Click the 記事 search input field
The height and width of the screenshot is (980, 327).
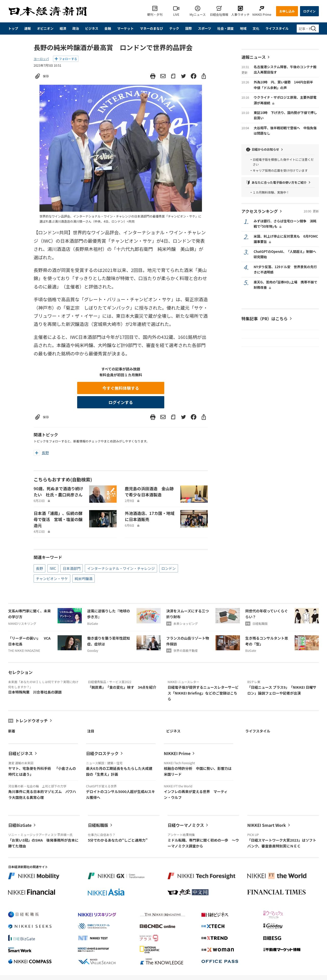coord(304,28)
